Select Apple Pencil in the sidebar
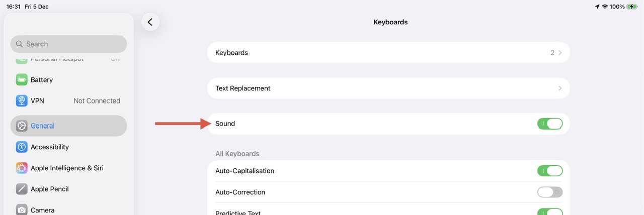644x215 pixels. 50,189
